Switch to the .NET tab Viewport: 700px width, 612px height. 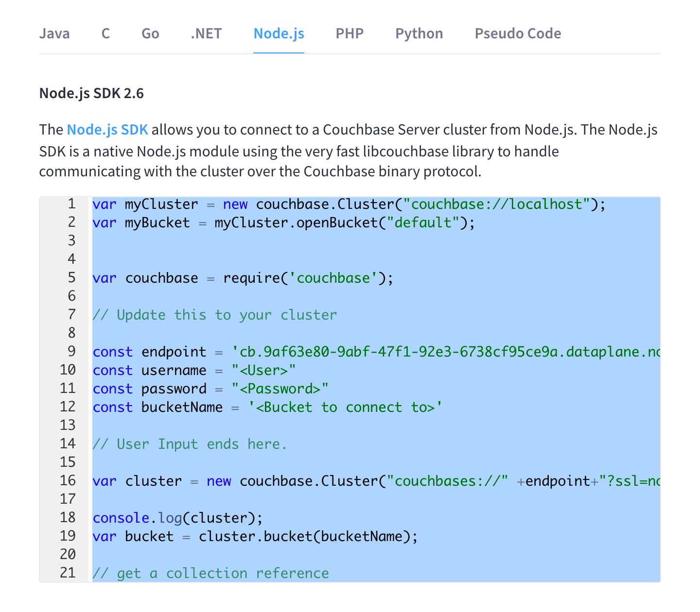pyautogui.click(x=206, y=34)
